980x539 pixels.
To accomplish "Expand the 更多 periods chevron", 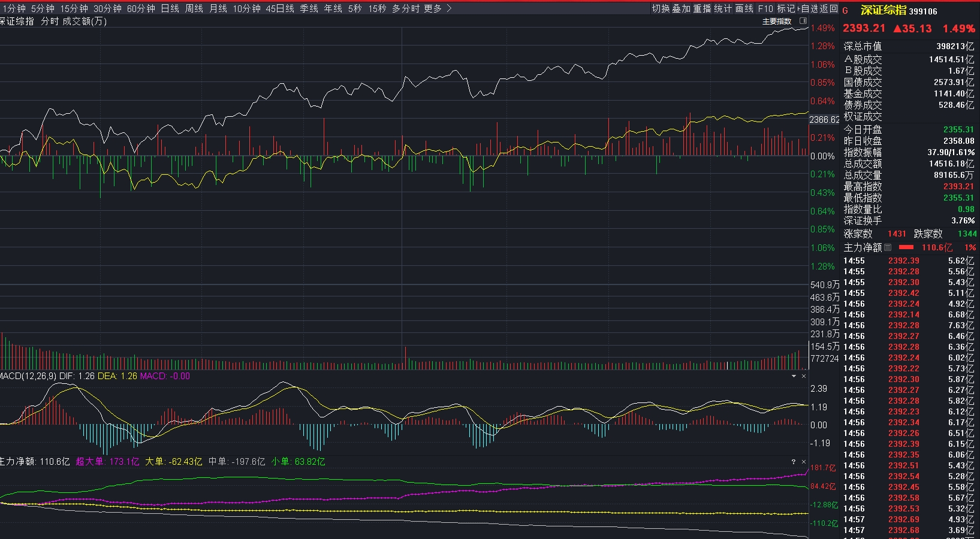I will point(450,8).
